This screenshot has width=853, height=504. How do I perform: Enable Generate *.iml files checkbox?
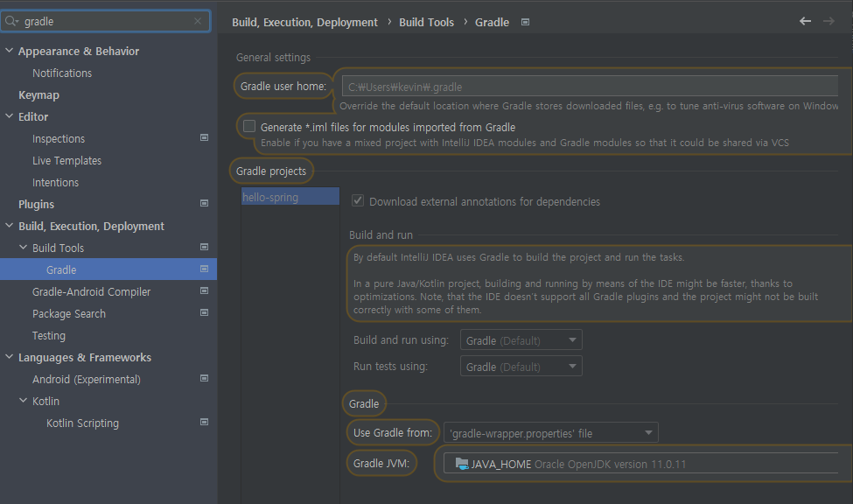point(249,126)
